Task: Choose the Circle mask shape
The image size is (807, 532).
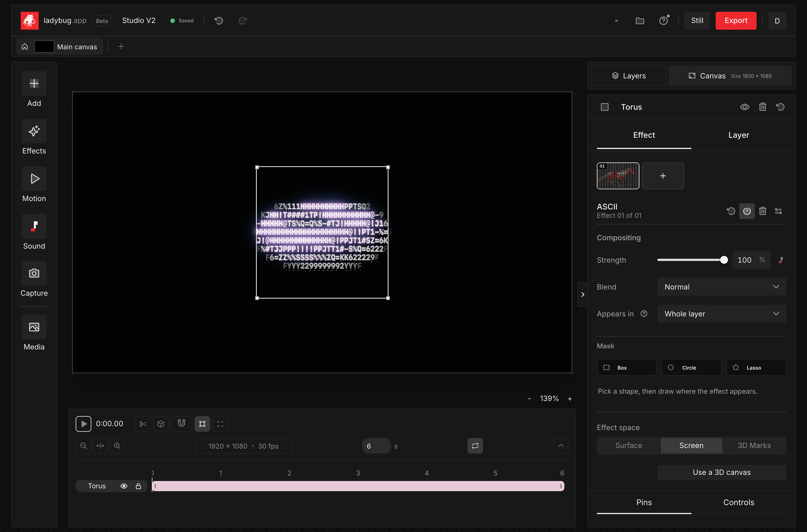Action: coord(691,367)
